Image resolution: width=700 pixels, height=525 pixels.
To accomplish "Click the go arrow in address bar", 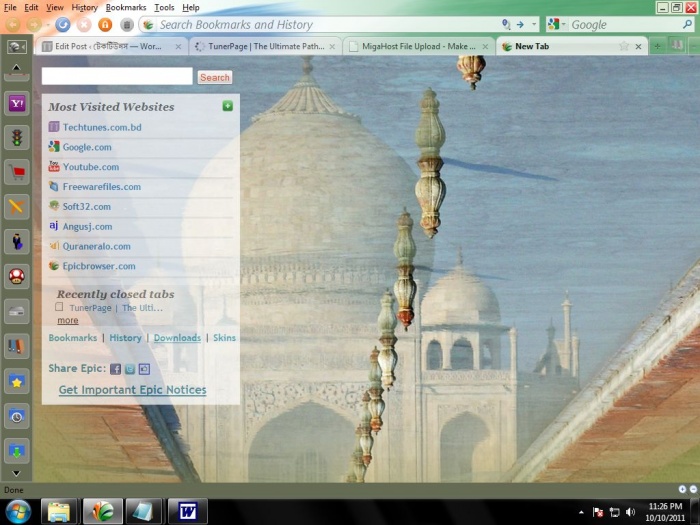I will [x=520, y=25].
